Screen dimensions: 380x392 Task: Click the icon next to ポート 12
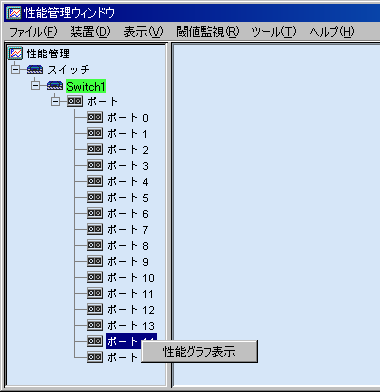(95, 309)
